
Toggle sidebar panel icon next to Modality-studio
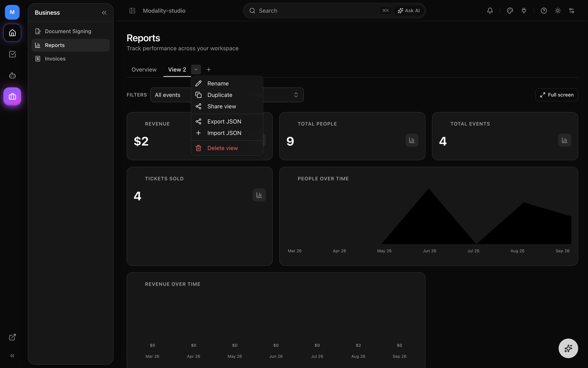132,11
